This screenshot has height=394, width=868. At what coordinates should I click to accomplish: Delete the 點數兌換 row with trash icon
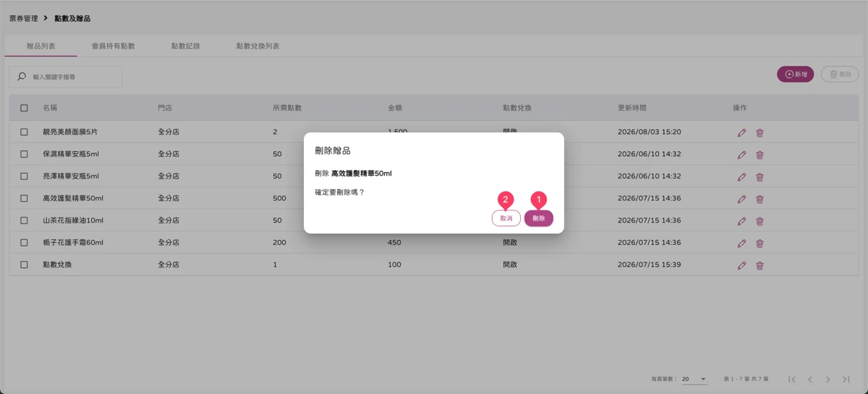pos(759,265)
